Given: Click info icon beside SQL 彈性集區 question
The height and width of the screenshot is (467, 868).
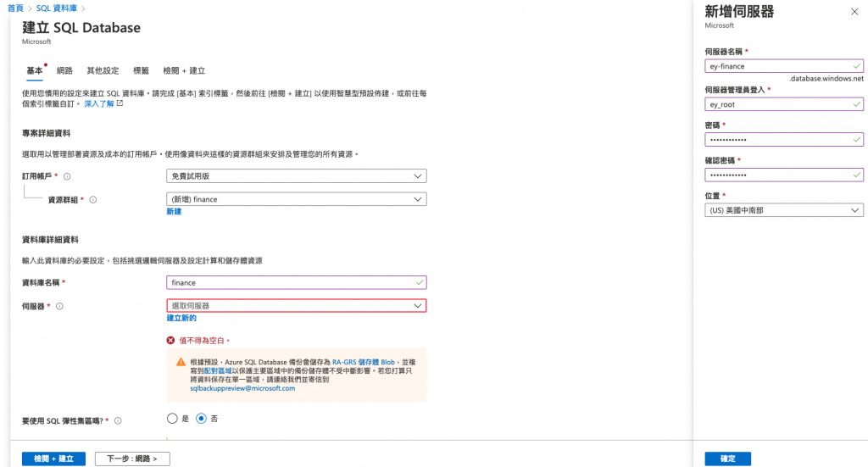Looking at the screenshot, I should pyautogui.click(x=118, y=421).
